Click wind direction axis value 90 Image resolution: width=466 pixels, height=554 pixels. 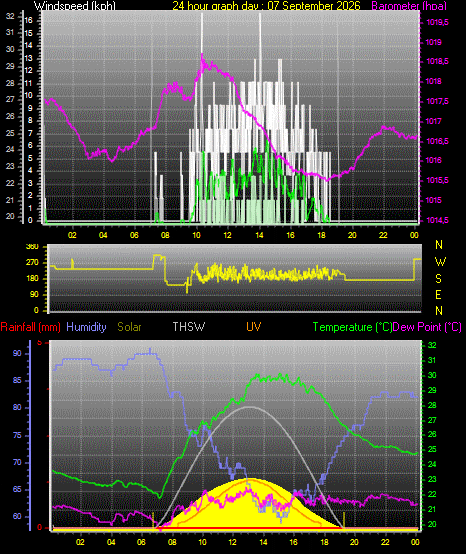click(x=35, y=295)
